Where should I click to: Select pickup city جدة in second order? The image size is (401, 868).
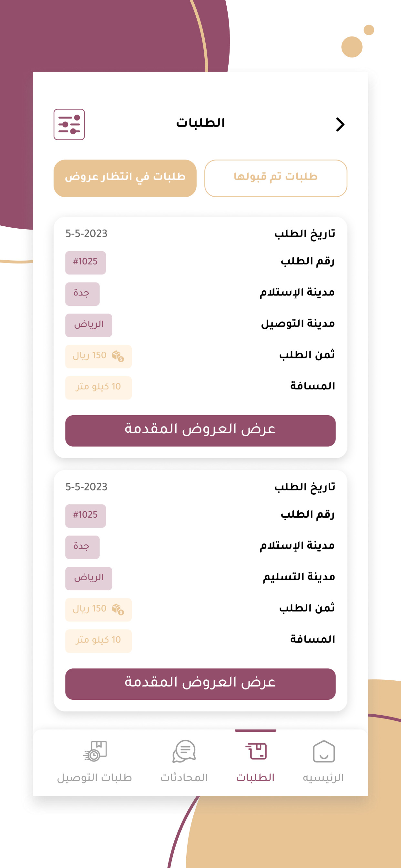click(x=82, y=547)
